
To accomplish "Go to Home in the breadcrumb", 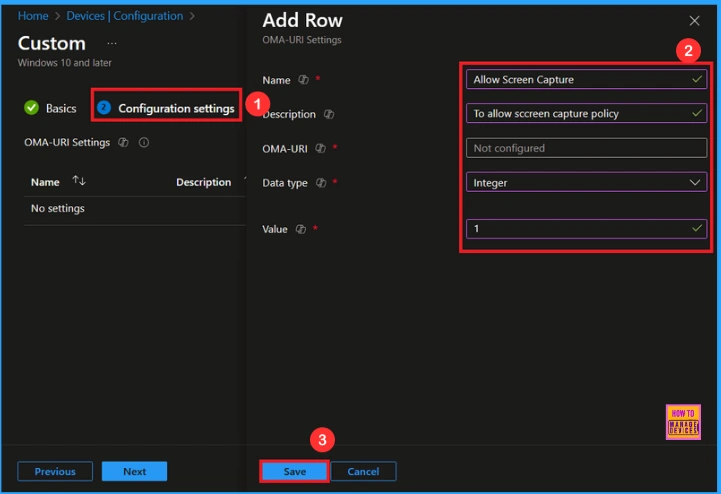I will click(33, 16).
